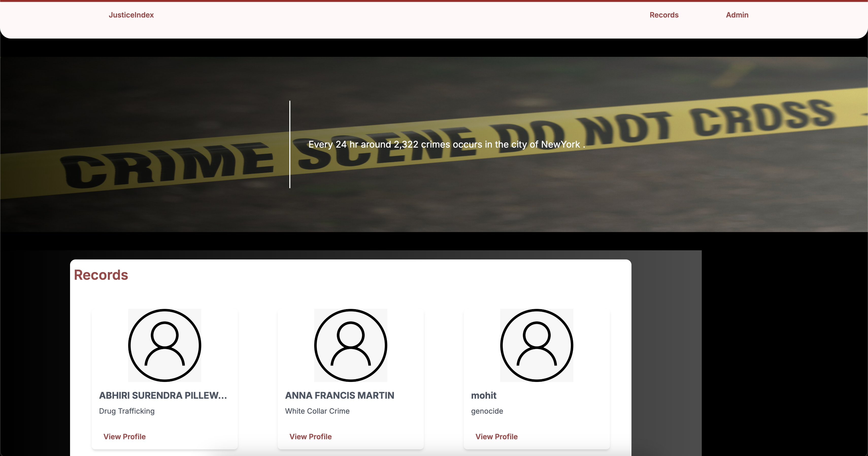View Profile for mohit

(x=496, y=436)
